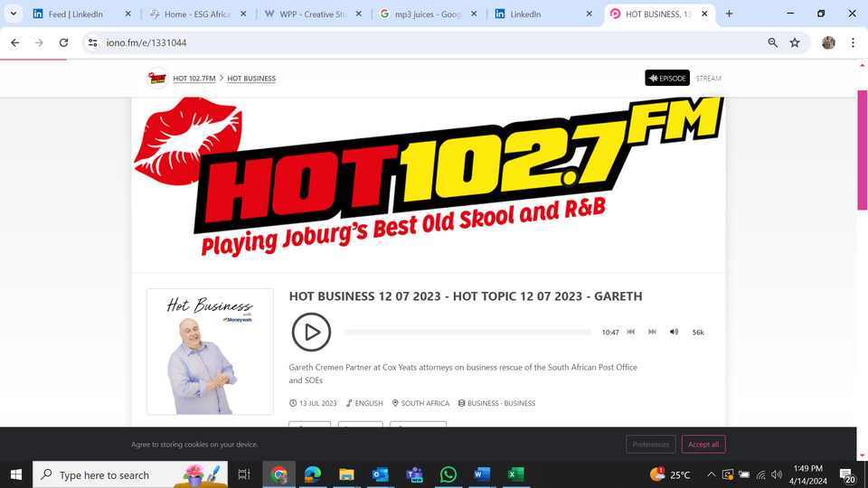This screenshot has width=868, height=488.
Task: Open the Hot Business cover thumbnail
Action: click(x=210, y=352)
